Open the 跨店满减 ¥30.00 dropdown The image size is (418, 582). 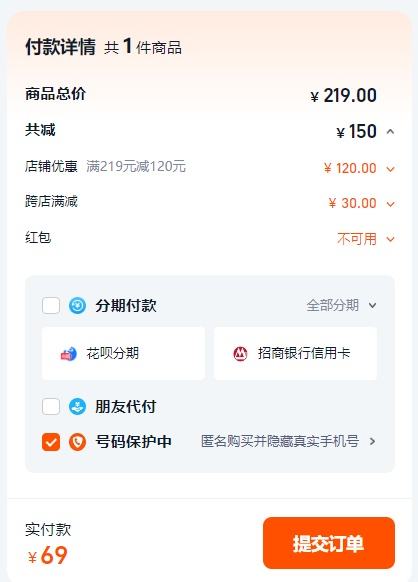(390, 204)
